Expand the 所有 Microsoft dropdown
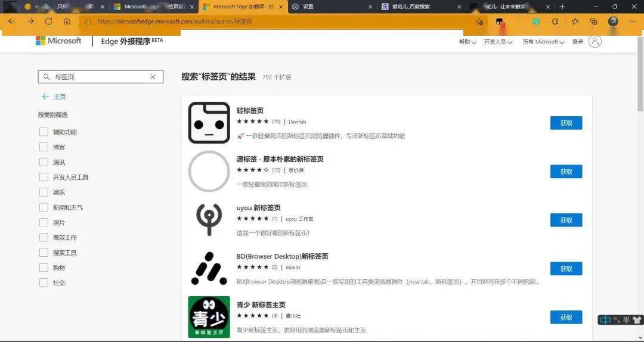 click(x=543, y=42)
